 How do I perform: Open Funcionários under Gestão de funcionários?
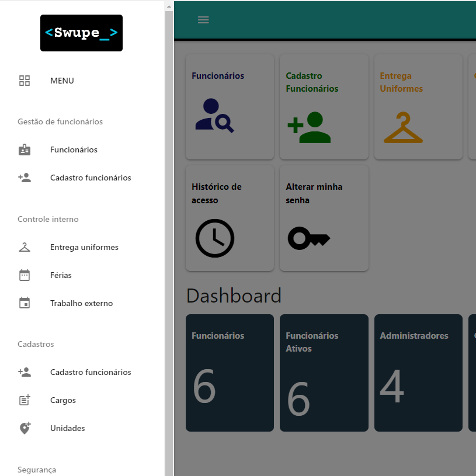point(74,150)
